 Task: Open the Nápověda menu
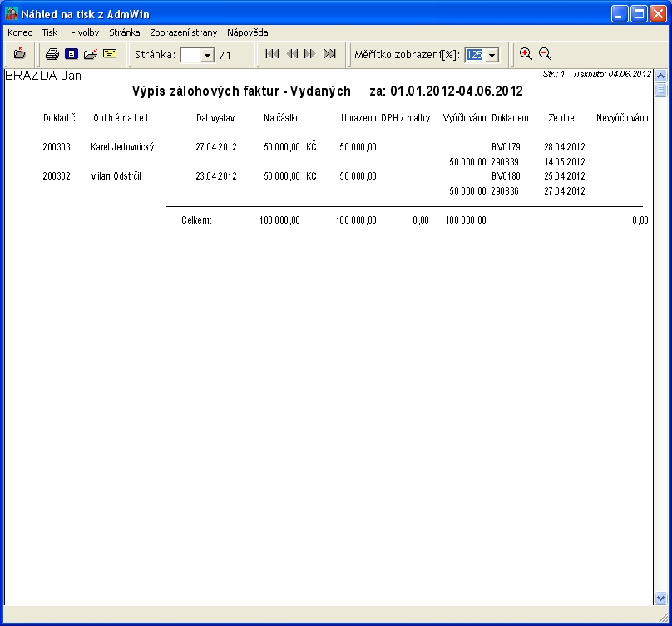coord(248,32)
